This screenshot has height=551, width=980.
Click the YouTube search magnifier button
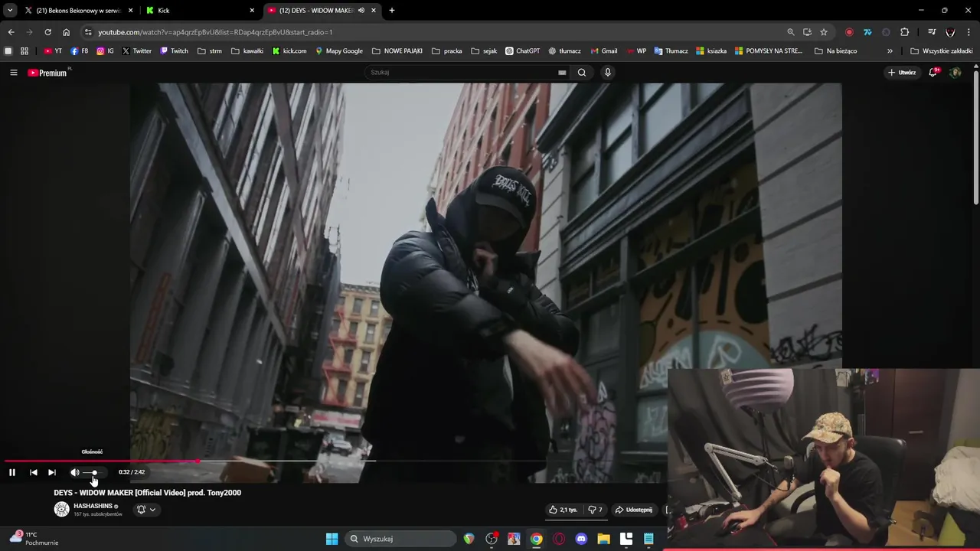pos(582,72)
